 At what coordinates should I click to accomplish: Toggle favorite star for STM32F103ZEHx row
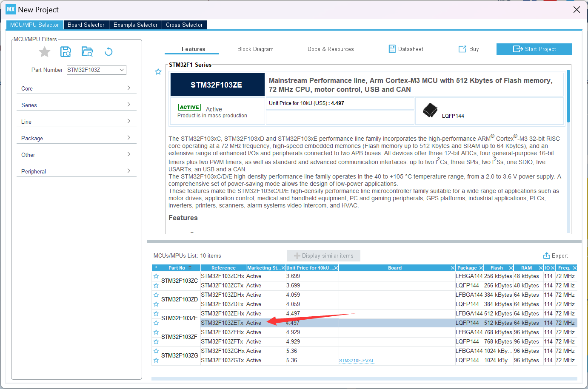156,314
